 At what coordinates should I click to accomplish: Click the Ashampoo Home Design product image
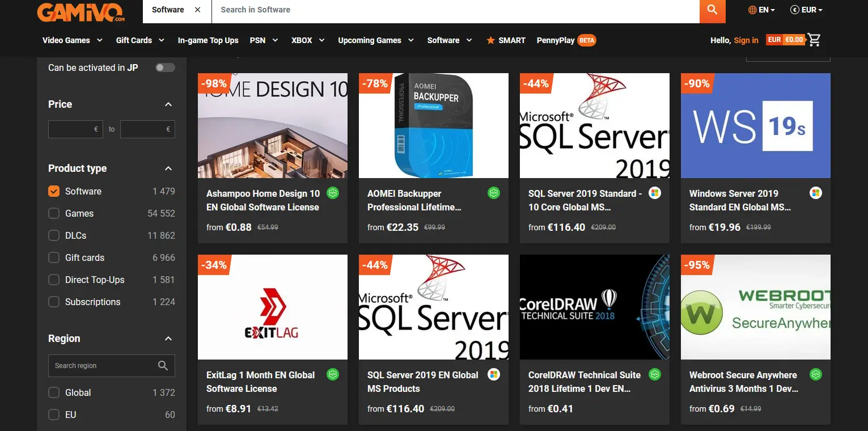pyautogui.click(x=273, y=125)
